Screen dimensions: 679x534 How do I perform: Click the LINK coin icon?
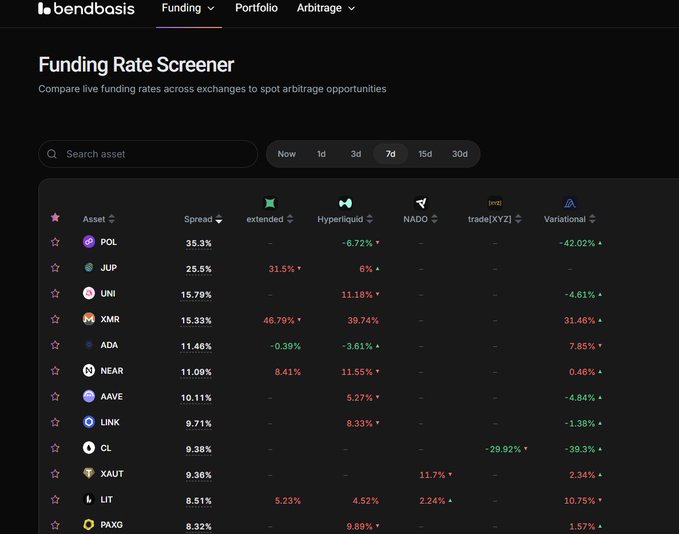coord(89,422)
